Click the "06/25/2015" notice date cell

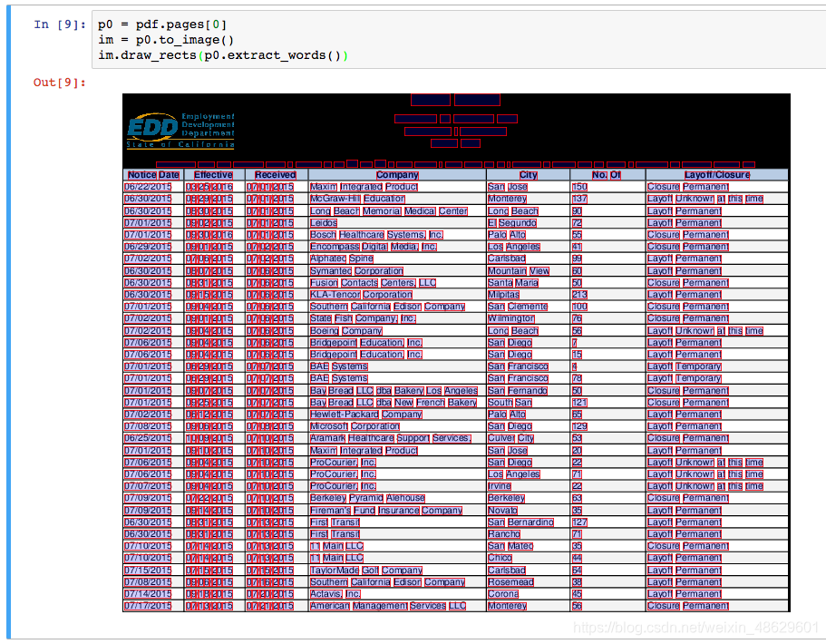click(x=148, y=438)
